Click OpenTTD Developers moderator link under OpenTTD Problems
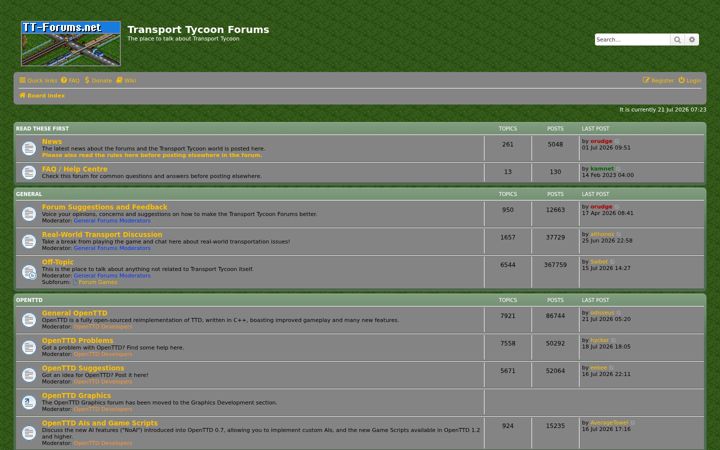720x450 pixels. tap(103, 354)
